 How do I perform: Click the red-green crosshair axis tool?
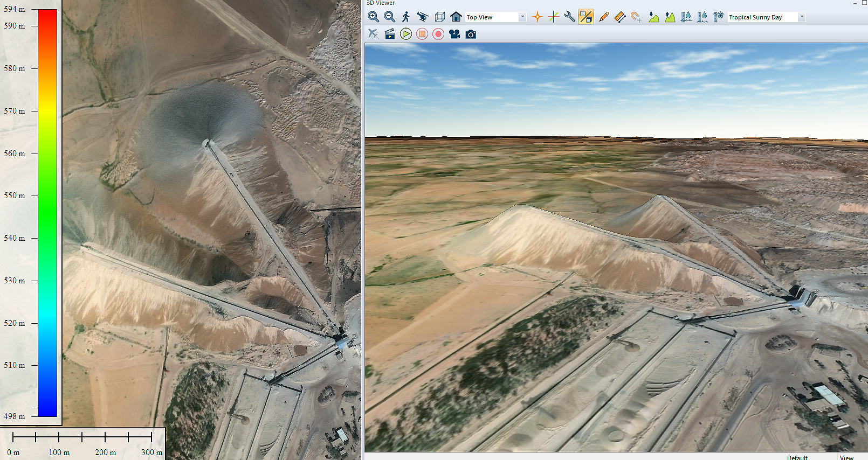[553, 17]
